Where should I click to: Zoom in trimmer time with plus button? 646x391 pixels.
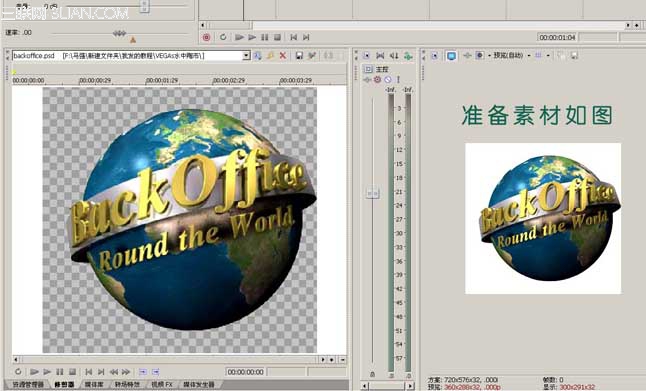(332, 360)
